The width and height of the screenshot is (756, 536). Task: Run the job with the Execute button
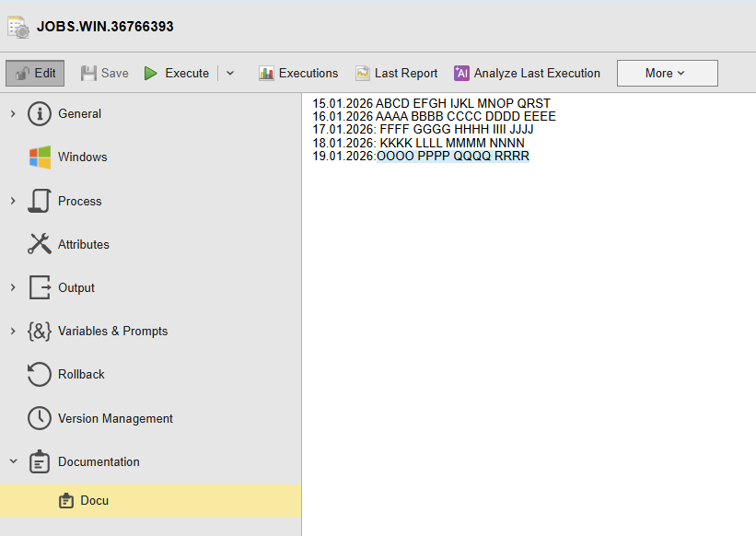coord(177,74)
